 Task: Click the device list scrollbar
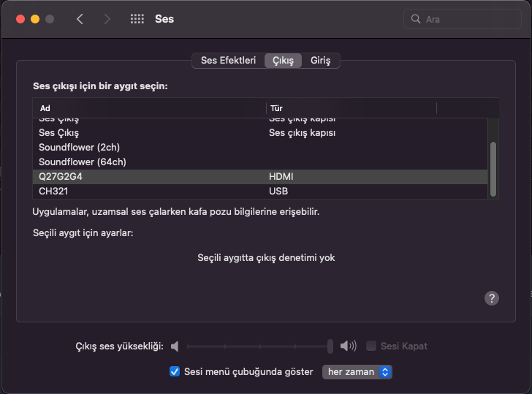tap(493, 169)
